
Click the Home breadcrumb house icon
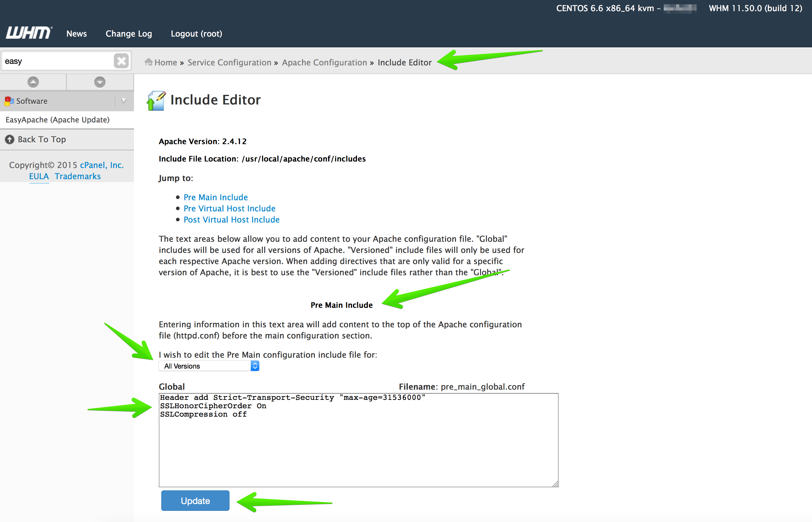pos(148,62)
